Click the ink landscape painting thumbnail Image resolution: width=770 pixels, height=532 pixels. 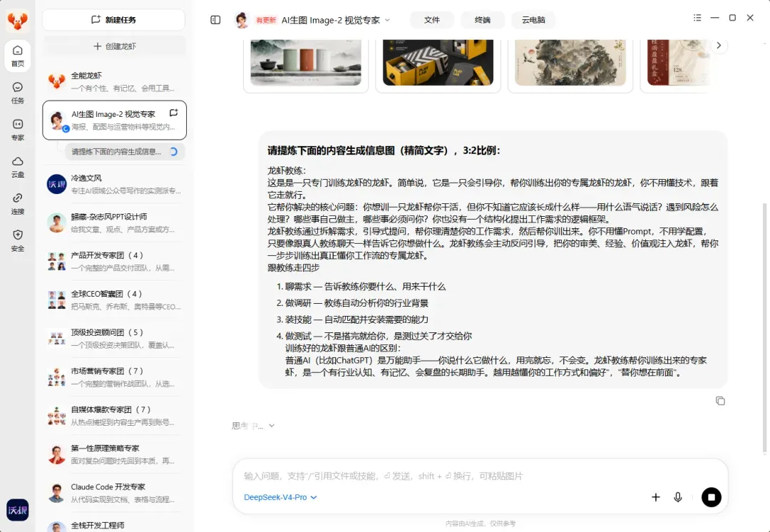[x=570, y=63]
